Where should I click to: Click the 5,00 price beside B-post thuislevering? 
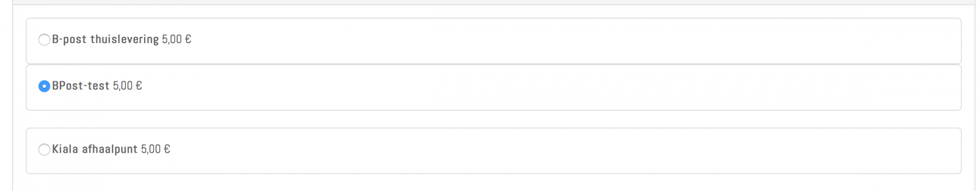tap(172, 39)
